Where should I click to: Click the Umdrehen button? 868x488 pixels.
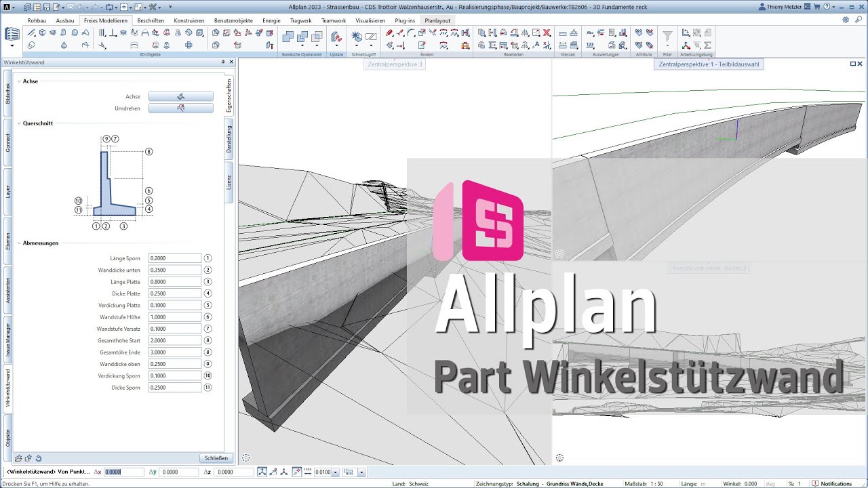point(180,108)
